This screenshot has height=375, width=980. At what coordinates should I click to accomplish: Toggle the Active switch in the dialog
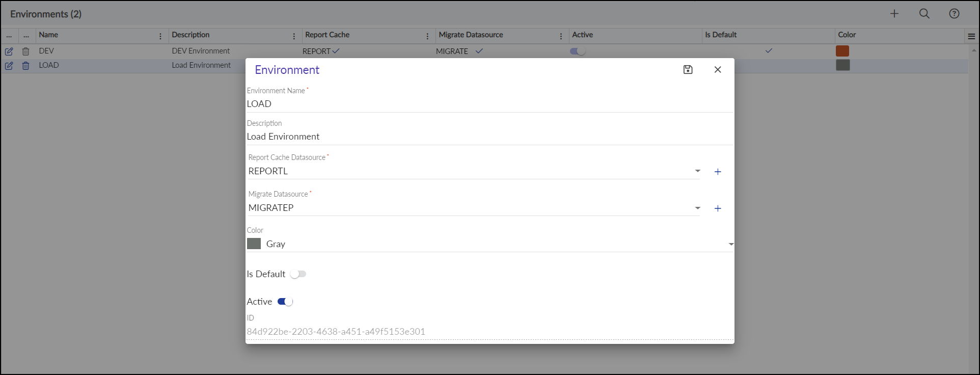[x=285, y=302]
